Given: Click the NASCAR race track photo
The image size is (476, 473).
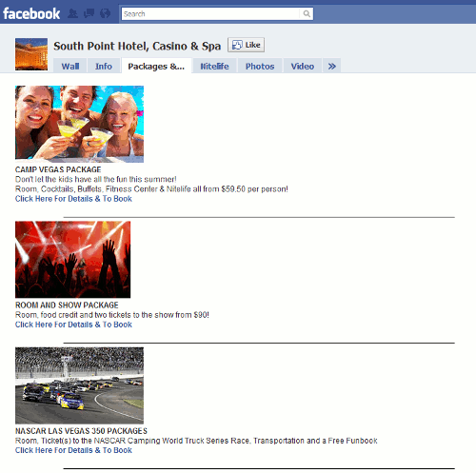Looking at the screenshot, I should [x=79, y=385].
